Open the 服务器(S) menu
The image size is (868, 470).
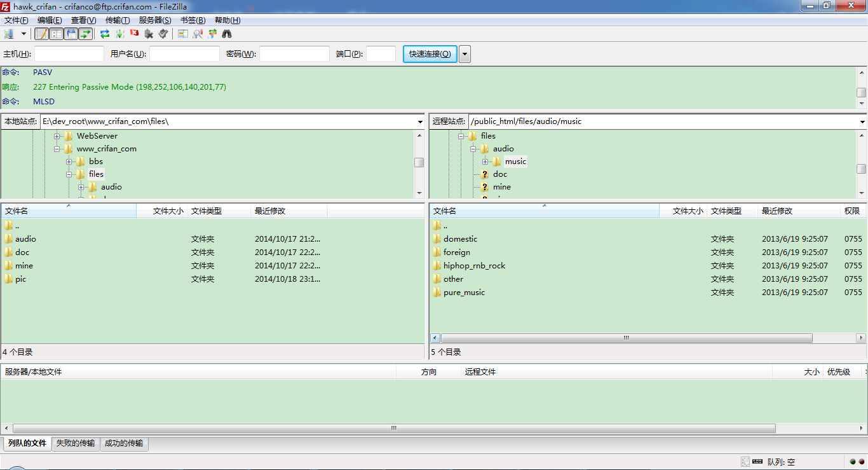155,20
